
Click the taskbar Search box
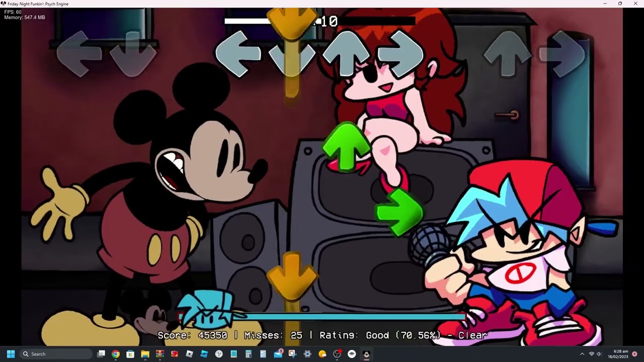pos(56,354)
